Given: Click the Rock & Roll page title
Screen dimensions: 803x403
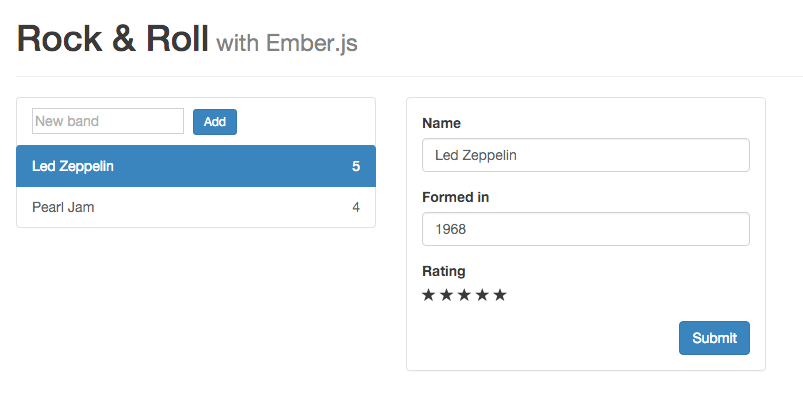Looking at the screenshot, I should coord(112,40).
